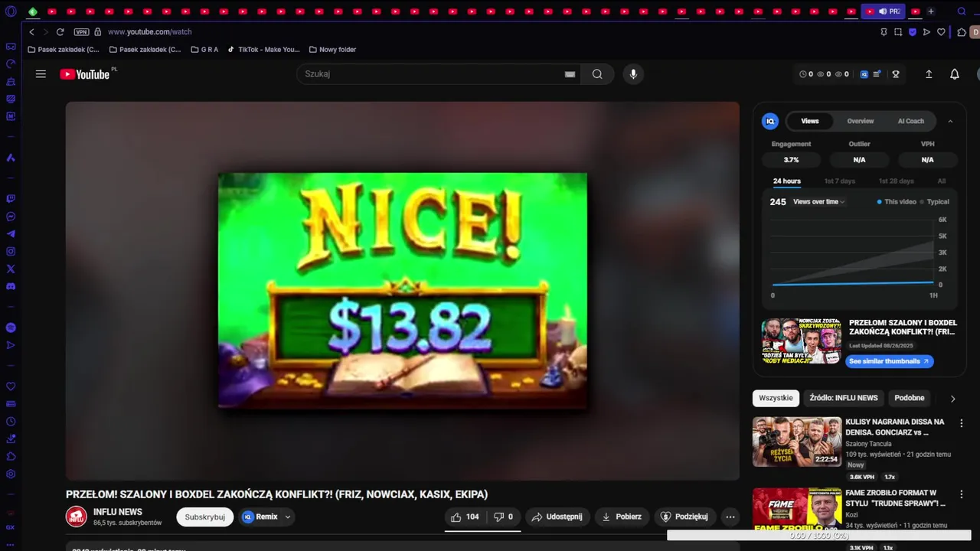Open Messenger in the Opera sidebar
980x551 pixels.
tap(11, 217)
